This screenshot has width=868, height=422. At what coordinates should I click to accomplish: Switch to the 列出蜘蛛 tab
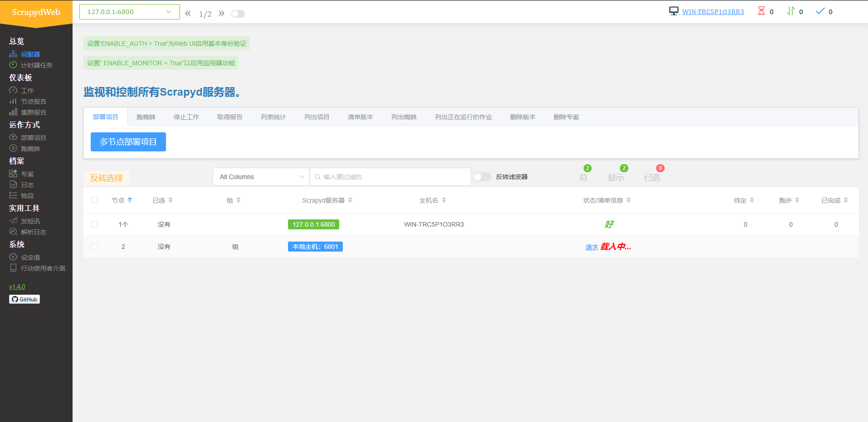[404, 117]
